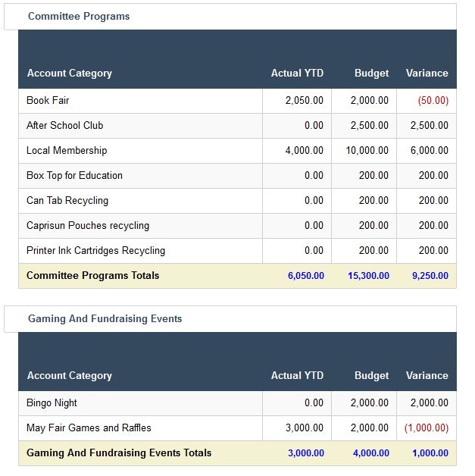
Task: Click Local Membership actual 4,000.00
Action: click(x=305, y=151)
